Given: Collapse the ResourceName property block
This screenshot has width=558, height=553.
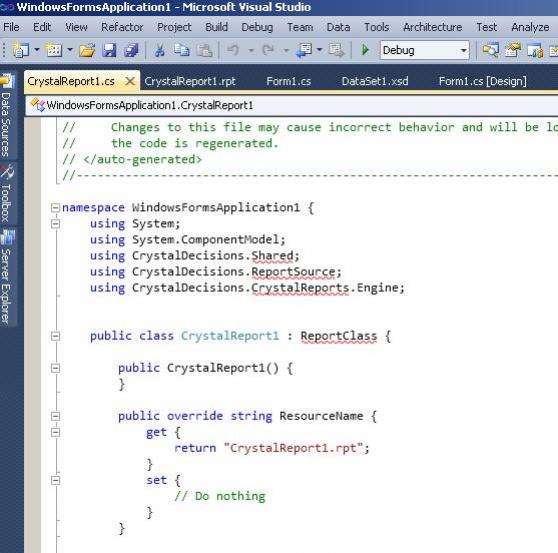Looking at the screenshot, I should point(56,416).
